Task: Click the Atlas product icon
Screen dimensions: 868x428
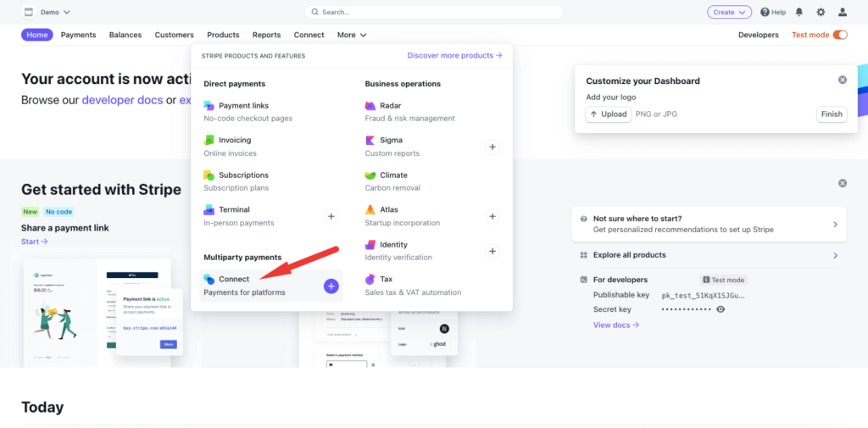Action: pos(370,210)
